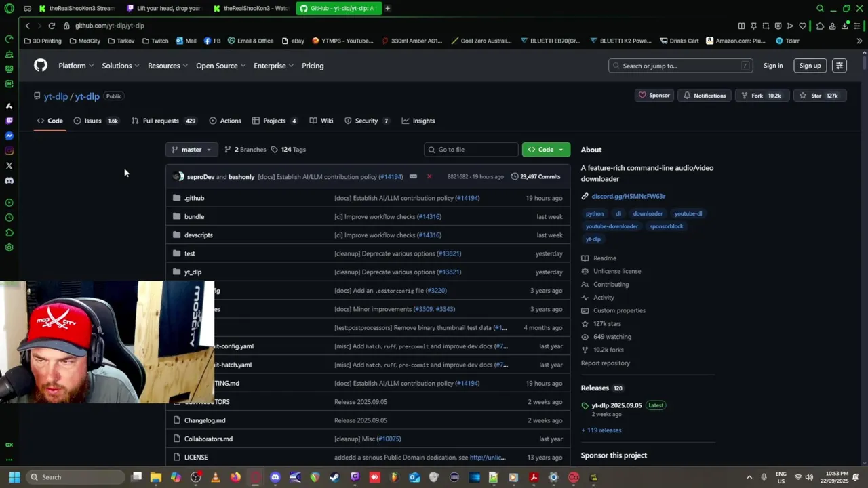Click the Notifications button

[705, 96]
